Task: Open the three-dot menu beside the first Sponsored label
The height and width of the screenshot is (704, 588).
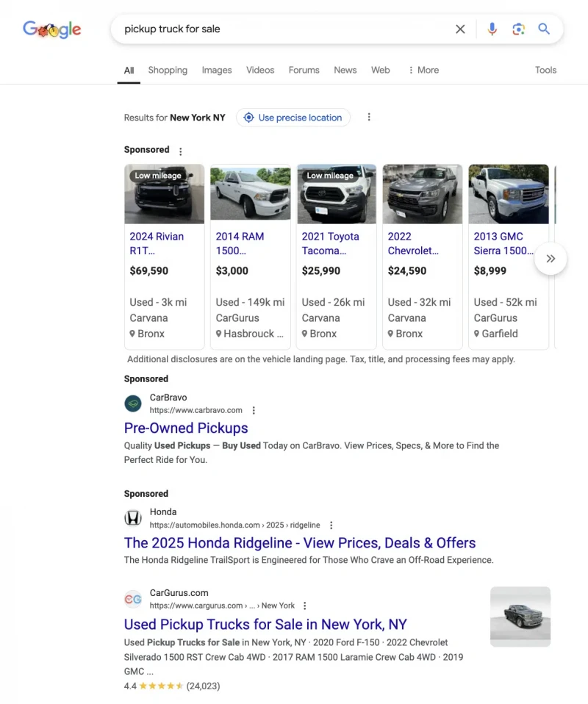Action: click(181, 152)
